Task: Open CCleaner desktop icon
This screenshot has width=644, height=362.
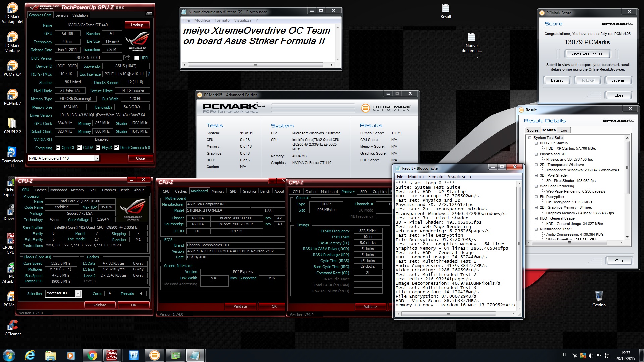Action: pyautogui.click(x=12, y=328)
